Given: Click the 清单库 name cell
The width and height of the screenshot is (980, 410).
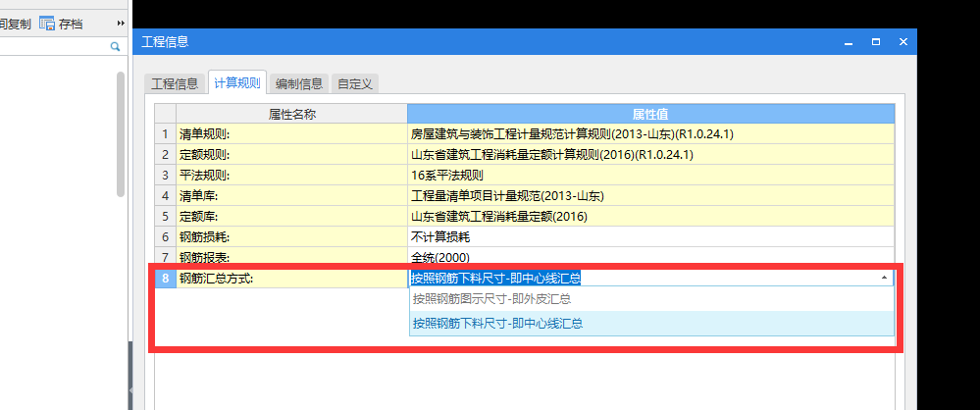Looking at the screenshot, I should [x=291, y=195].
